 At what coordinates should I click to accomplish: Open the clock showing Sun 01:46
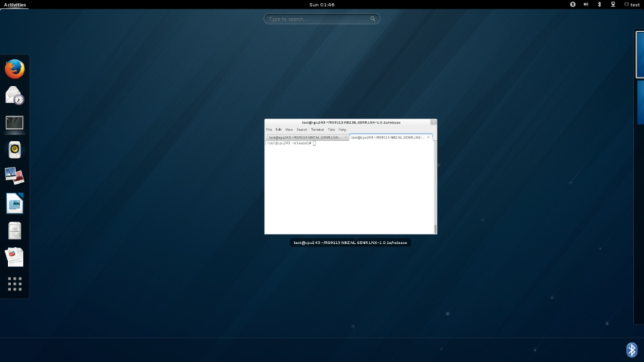[x=323, y=4]
